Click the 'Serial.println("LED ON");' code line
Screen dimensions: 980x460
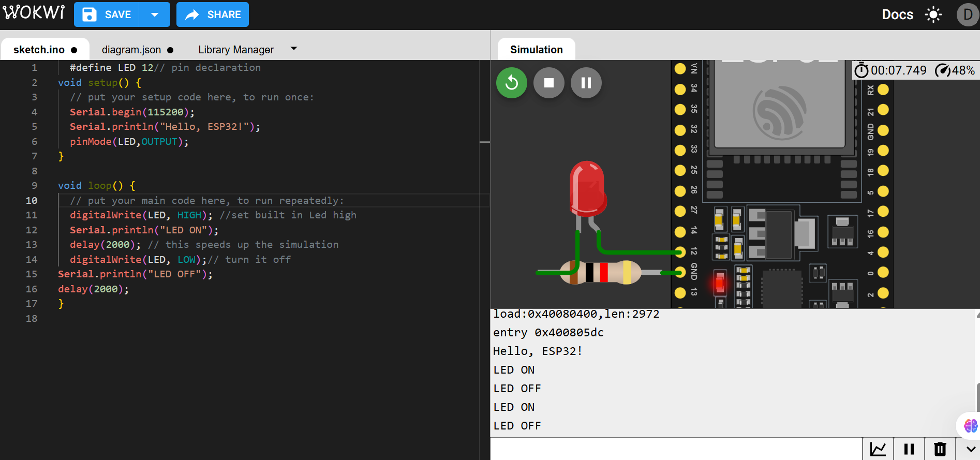[x=144, y=230]
